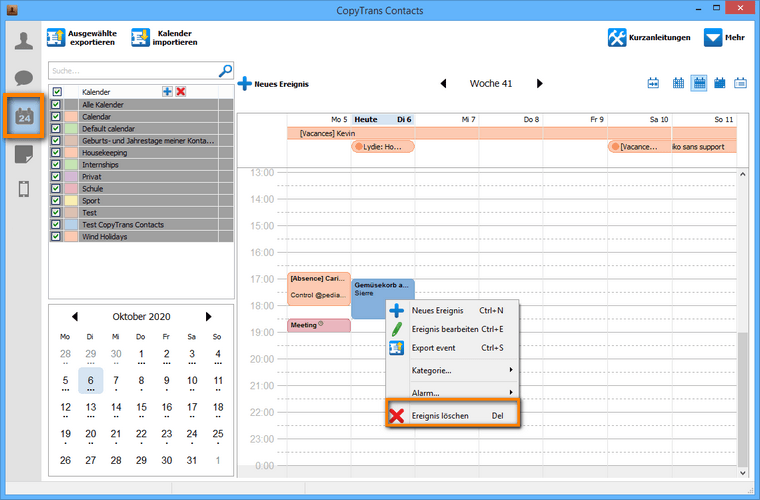Image resolution: width=760 pixels, height=500 pixels.
Task: Click the Kurzanleitungen tools icon
Action: tap(617, 37)
